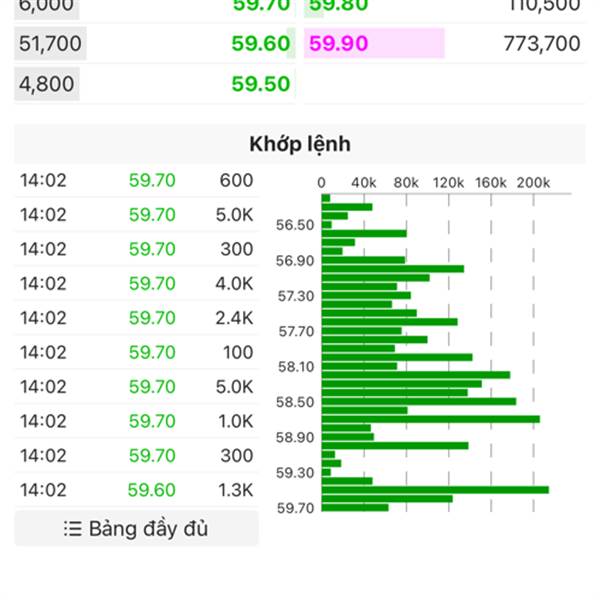Click the 58.50 price label on chart

pos(295,402)
